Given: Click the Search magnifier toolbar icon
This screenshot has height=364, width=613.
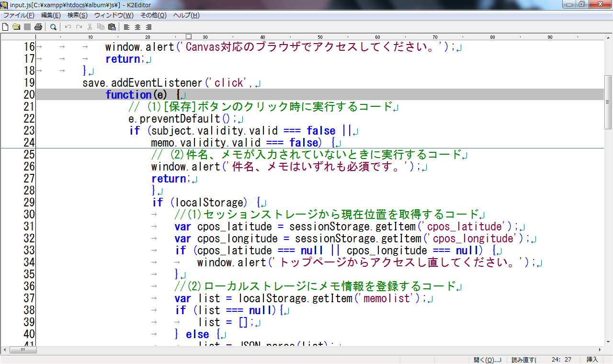Looking at the screenshot, I should (53, 27).
